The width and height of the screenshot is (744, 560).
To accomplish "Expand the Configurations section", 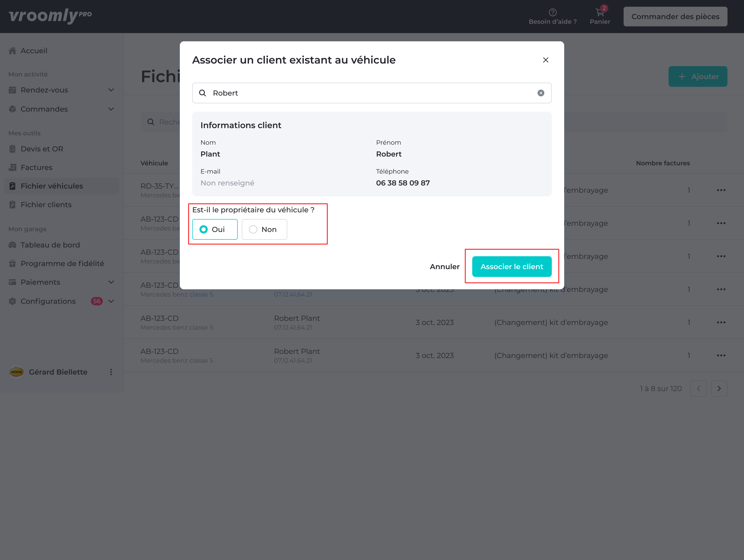I will (111, 301).
